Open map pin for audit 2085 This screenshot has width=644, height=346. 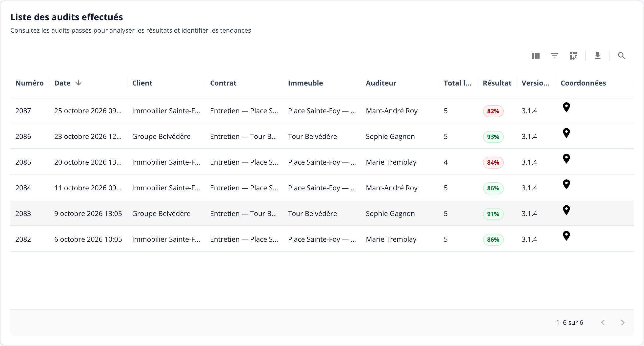[x=566, y=159]
